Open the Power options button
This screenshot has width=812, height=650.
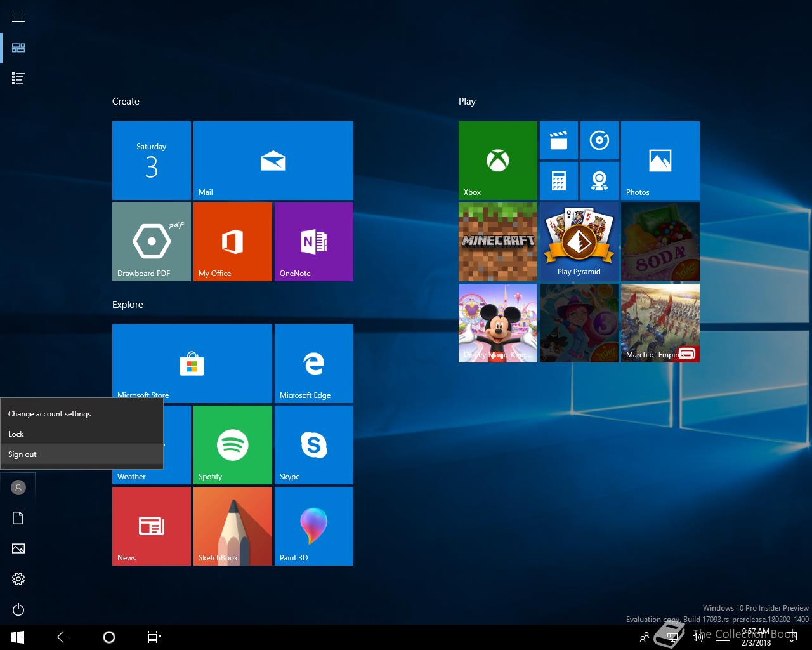[x=18, y=609]
